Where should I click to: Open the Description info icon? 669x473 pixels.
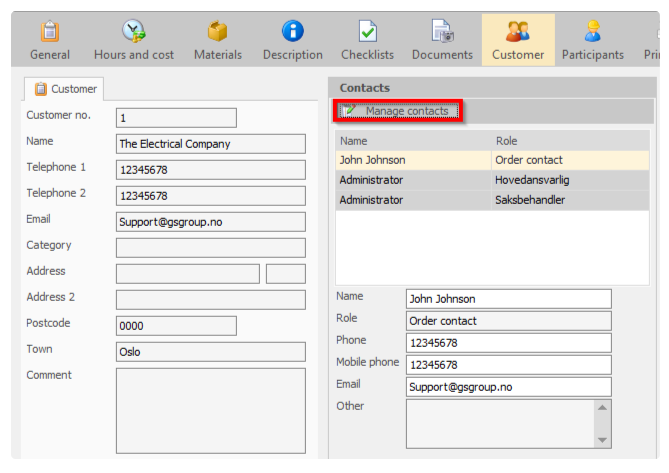[x=293, y=31]
